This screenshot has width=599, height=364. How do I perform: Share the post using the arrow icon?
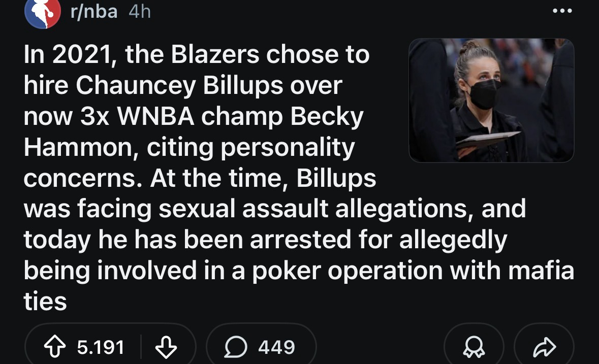point(544,347)
